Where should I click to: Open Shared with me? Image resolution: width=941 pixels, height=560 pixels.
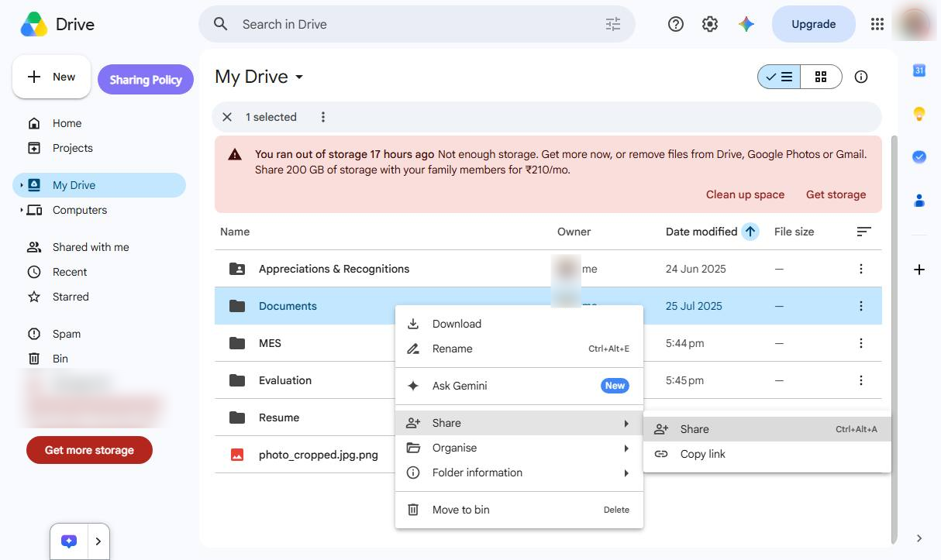pyautogui.click(x=99, y=247)
